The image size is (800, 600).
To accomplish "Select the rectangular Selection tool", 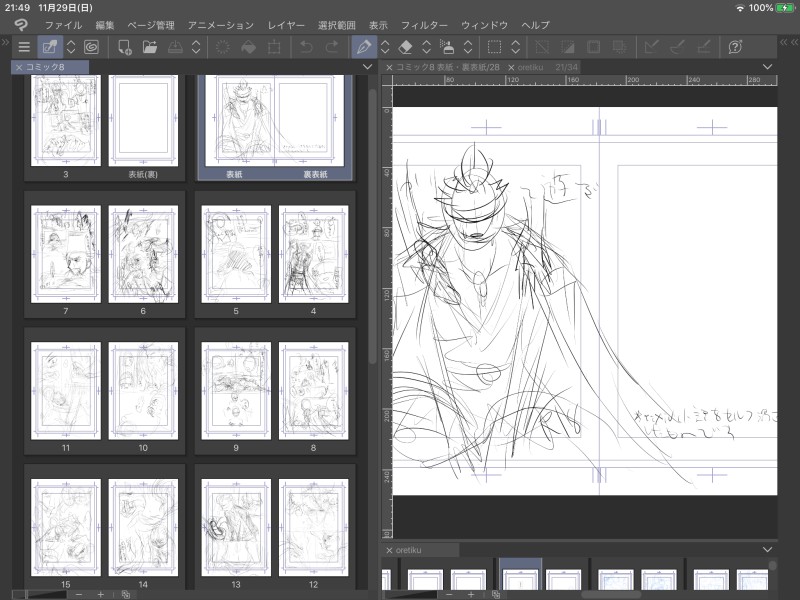I will 494,47.
